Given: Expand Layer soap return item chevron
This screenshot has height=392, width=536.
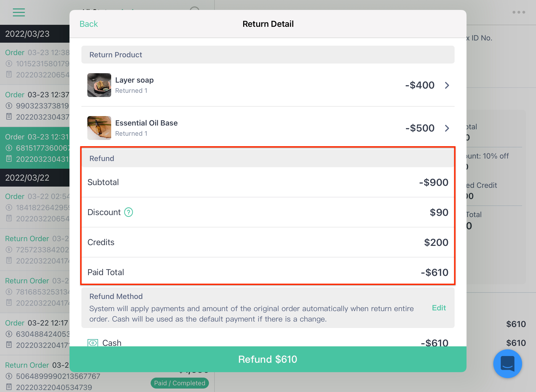Looking at the screenshot, I should coord(447,85).
